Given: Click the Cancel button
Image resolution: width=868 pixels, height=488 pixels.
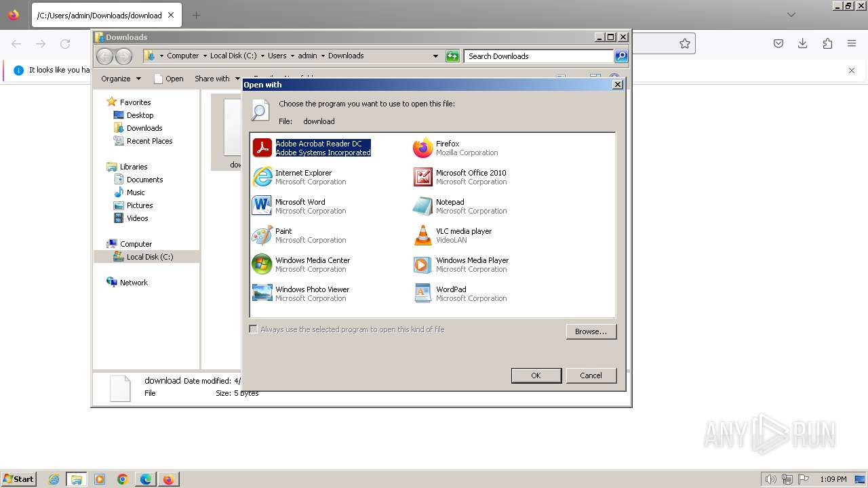Looking at the screenshot, I should click(591, 375).
